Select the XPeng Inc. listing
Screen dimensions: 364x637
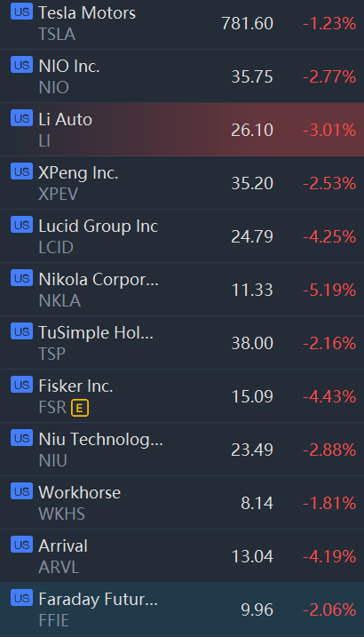(x=182, y=183)
